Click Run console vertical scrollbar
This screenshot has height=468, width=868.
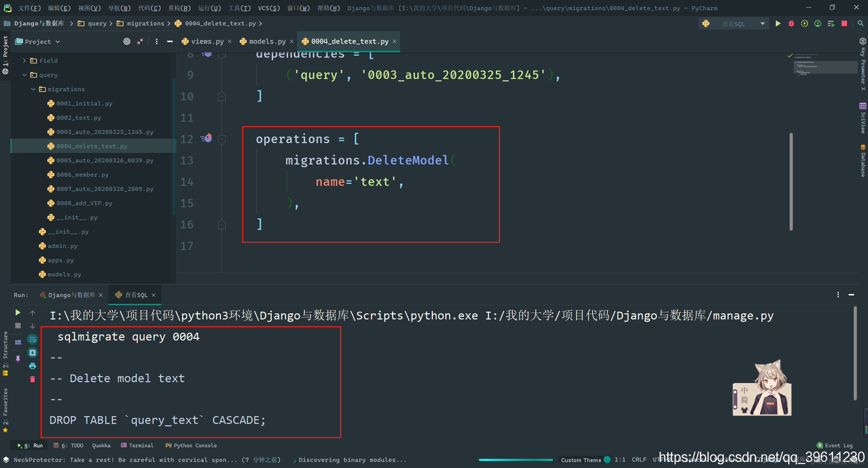(855, 353)
